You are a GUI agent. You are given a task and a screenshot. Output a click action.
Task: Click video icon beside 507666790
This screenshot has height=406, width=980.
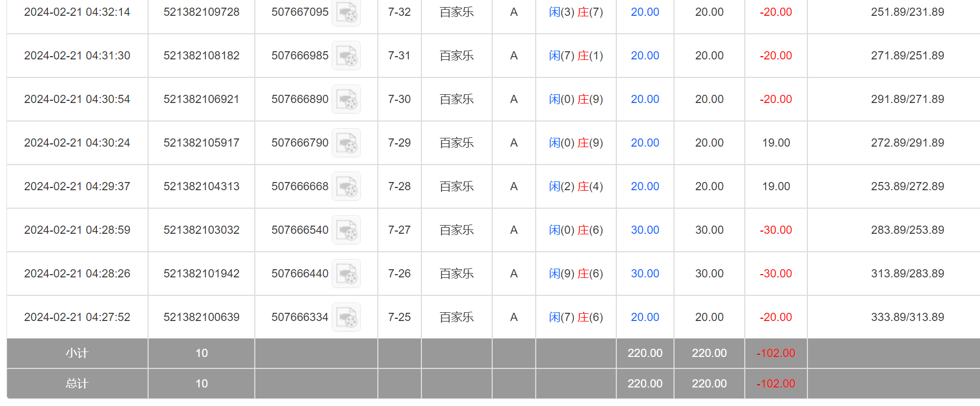[x=346, y=143]
